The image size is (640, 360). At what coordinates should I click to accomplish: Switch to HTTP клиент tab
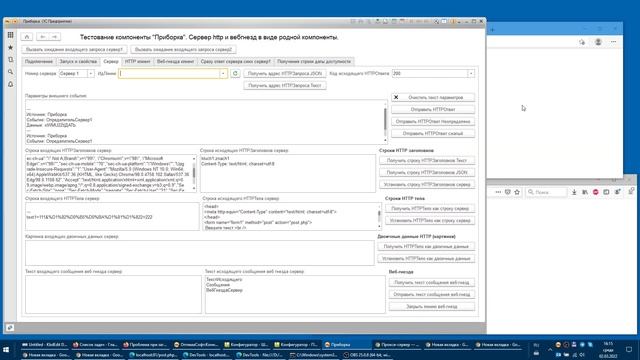(138, 61)
